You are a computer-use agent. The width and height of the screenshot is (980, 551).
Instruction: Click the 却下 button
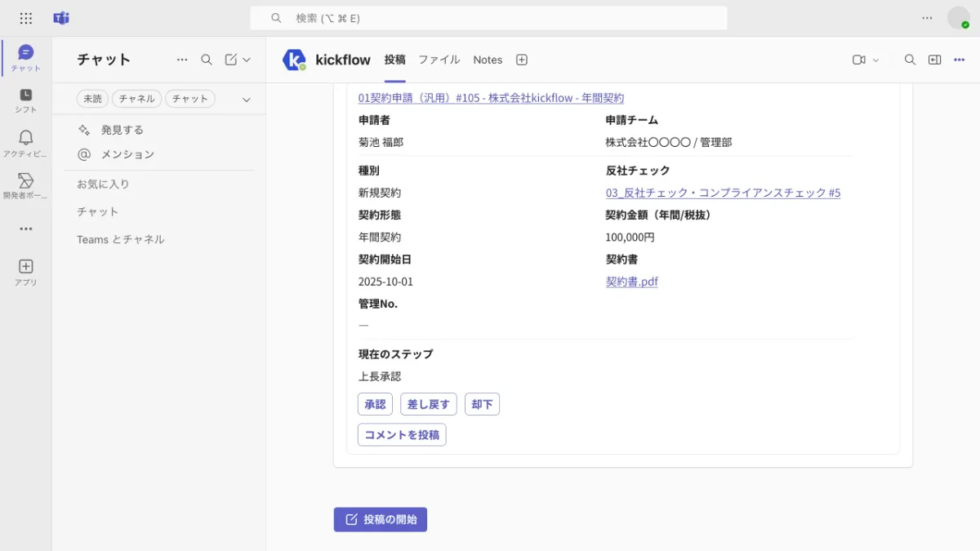point(482,404)
